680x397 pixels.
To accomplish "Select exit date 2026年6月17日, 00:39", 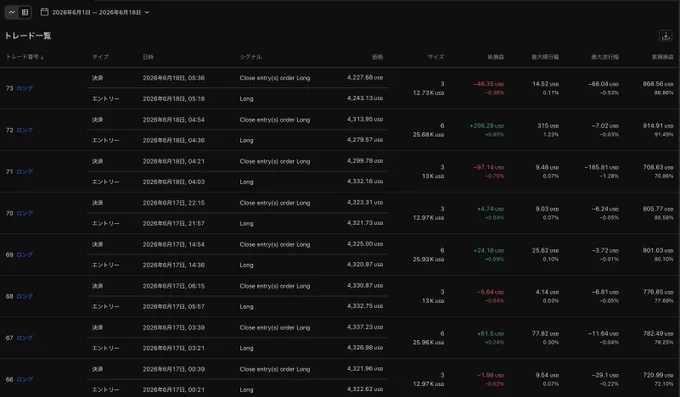I will [x=173, y=369].
